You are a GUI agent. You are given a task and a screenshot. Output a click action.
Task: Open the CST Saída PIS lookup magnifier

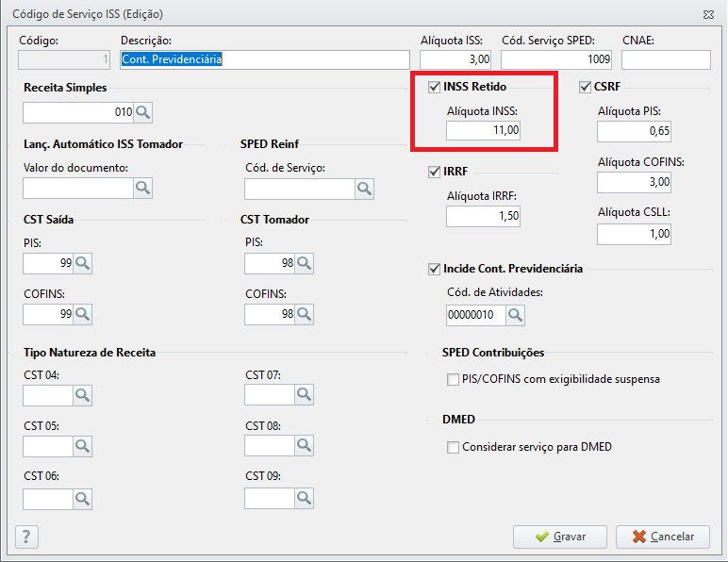[82, 264]
